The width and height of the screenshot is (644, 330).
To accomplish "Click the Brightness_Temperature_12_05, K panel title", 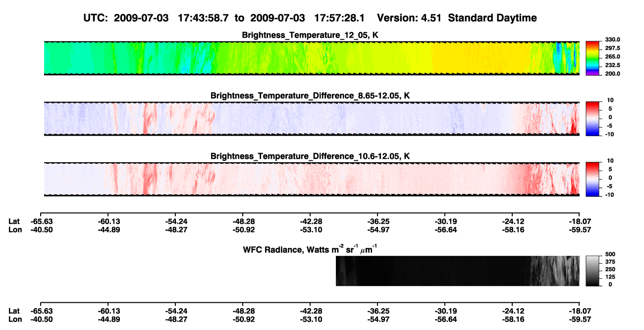I will coord(311,35).
